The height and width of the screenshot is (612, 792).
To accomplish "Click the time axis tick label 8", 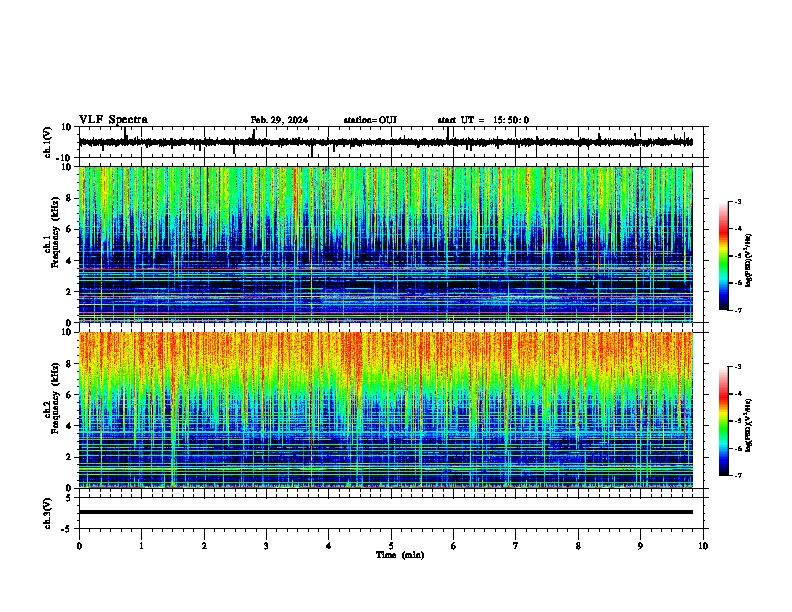I will click(578, 545).
